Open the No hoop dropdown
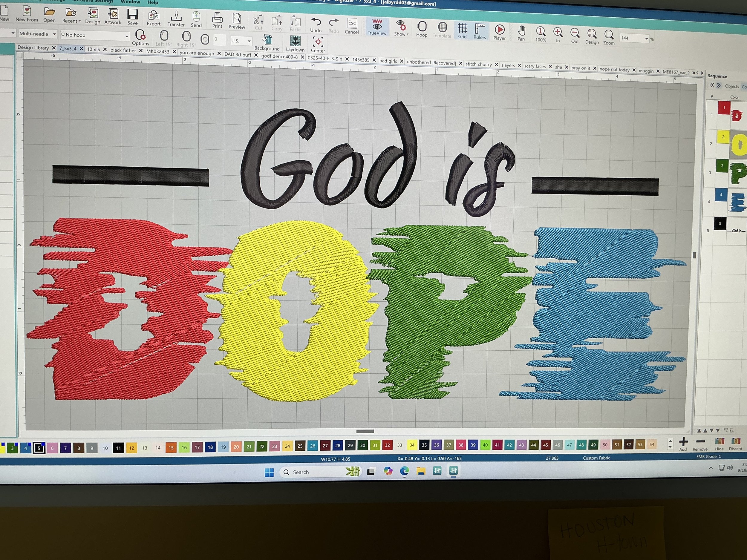The image size is (747, 560). 127,36
